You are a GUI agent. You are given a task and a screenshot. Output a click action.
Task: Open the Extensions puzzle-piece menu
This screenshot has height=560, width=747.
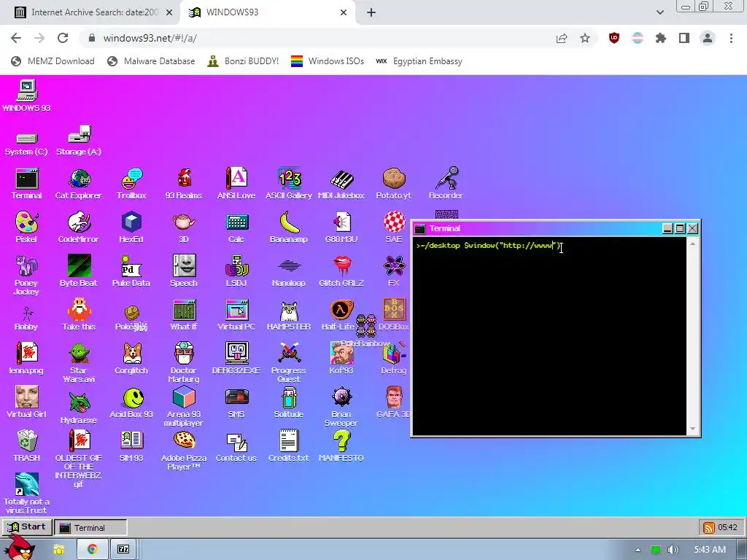click(661, 38)
